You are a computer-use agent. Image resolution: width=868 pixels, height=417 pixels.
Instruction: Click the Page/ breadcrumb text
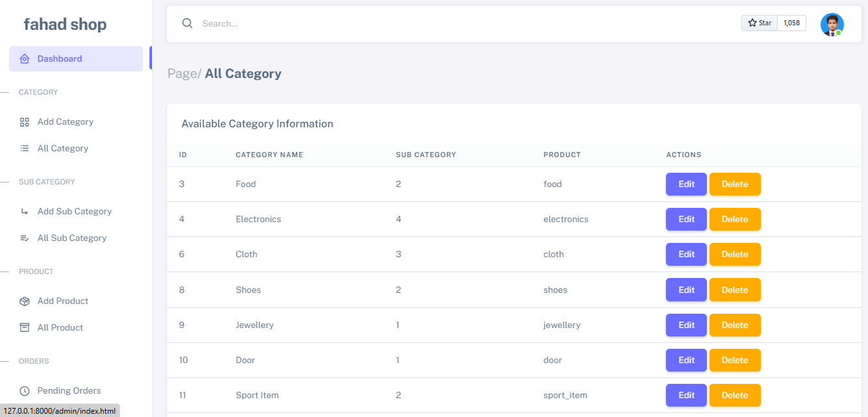tap(185, 73)
